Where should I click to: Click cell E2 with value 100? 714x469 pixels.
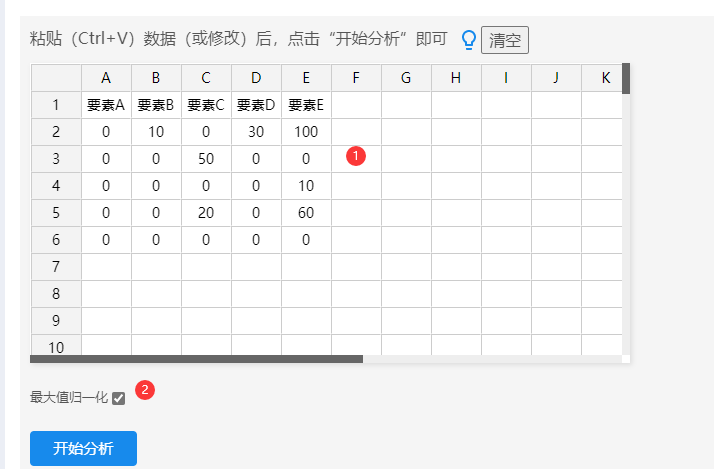(x=306, y=132)
